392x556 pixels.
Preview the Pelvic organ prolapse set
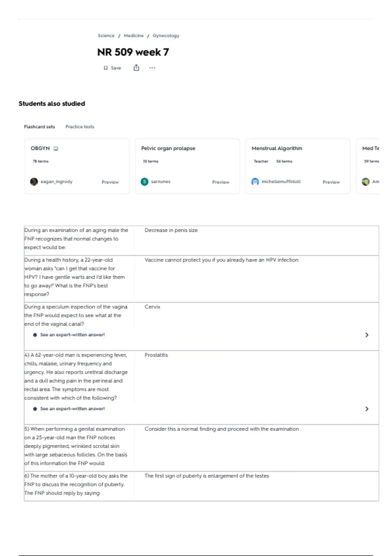click(x=221, y=182)
